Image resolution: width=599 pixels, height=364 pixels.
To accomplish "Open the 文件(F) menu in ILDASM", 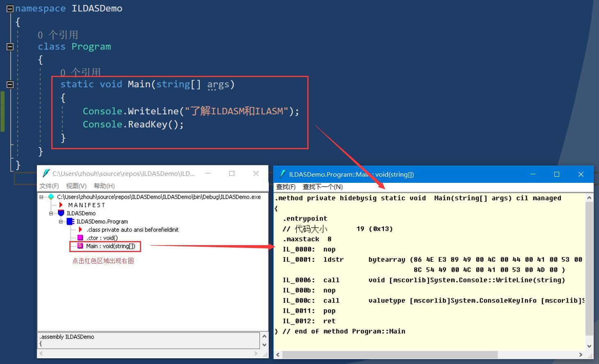I will click(x=49, y=186).
